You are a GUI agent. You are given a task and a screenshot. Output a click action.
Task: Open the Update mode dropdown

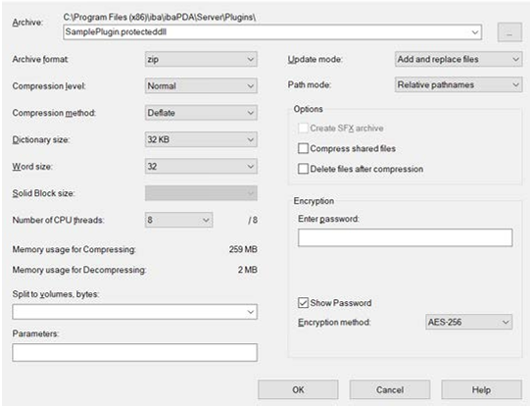pyautogui.click(x=459, y=59)
